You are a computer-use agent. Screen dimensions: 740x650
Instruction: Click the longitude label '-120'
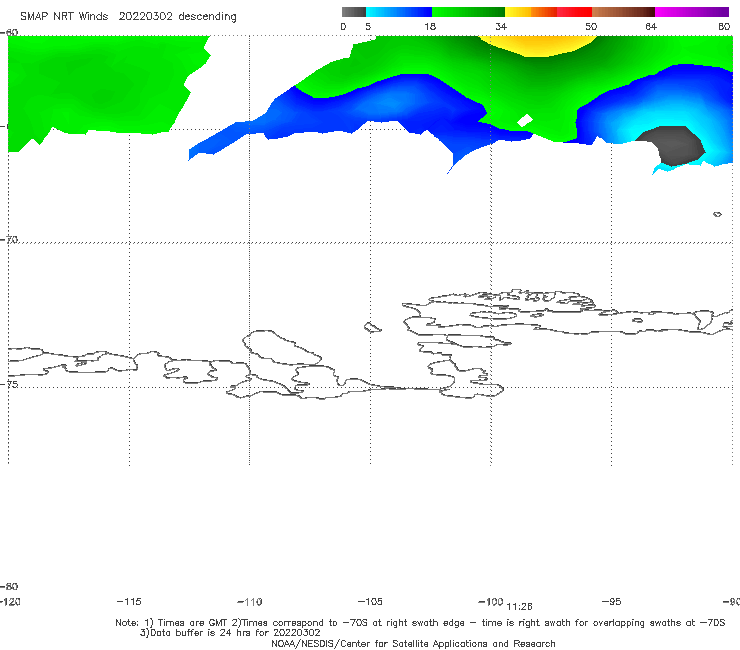[10, 602]
